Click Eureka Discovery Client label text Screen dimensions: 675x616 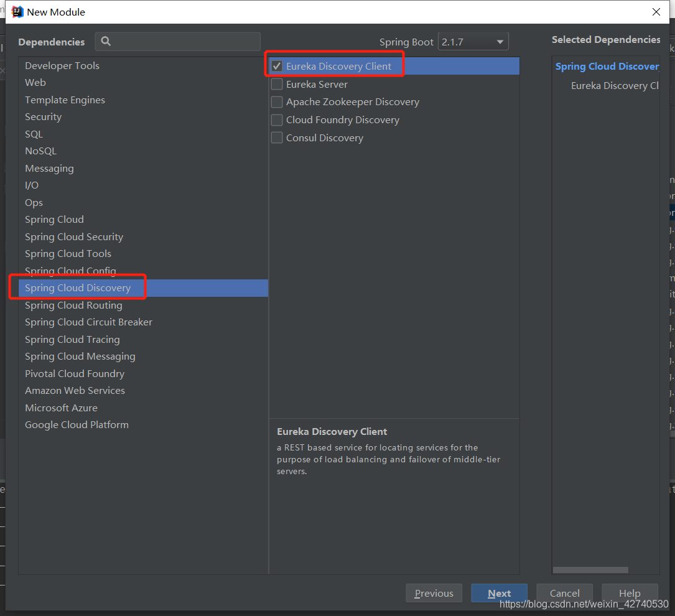[338, 67]
